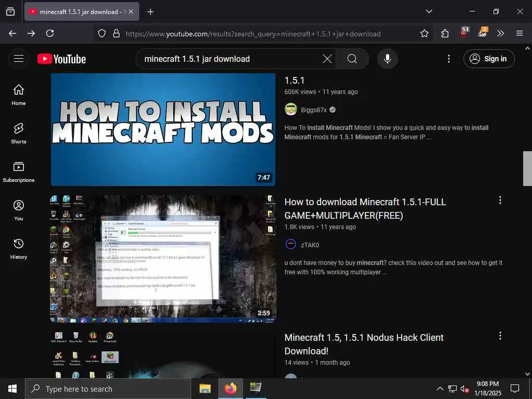Open YouTube settings three-dot menu

point(448,59)
